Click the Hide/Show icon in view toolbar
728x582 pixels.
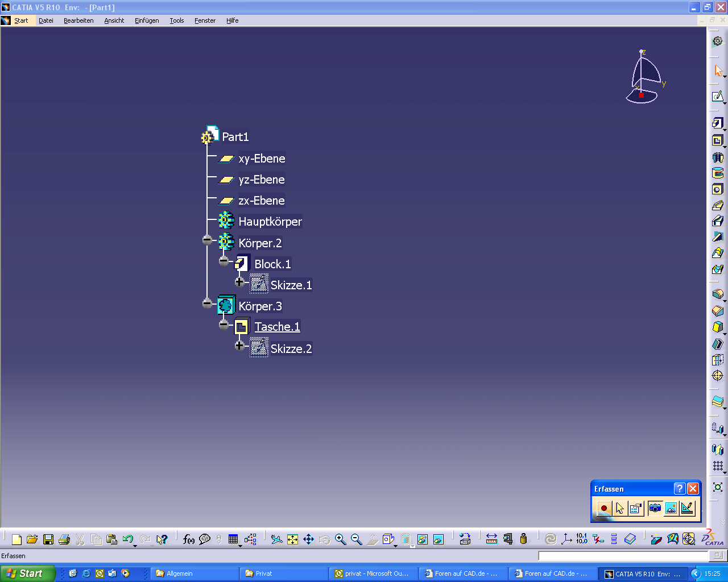point(423,539)
